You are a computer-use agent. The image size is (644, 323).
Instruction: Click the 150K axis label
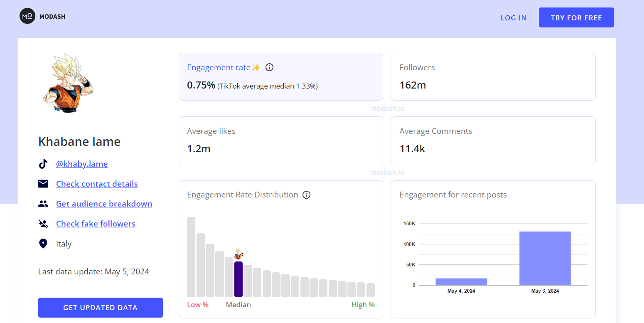point(409,224)
